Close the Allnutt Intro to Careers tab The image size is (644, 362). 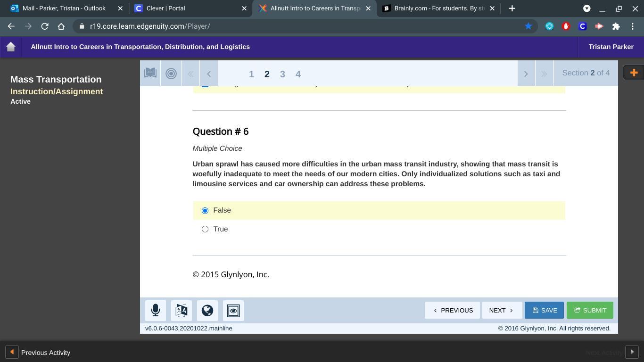pos(369,8)
